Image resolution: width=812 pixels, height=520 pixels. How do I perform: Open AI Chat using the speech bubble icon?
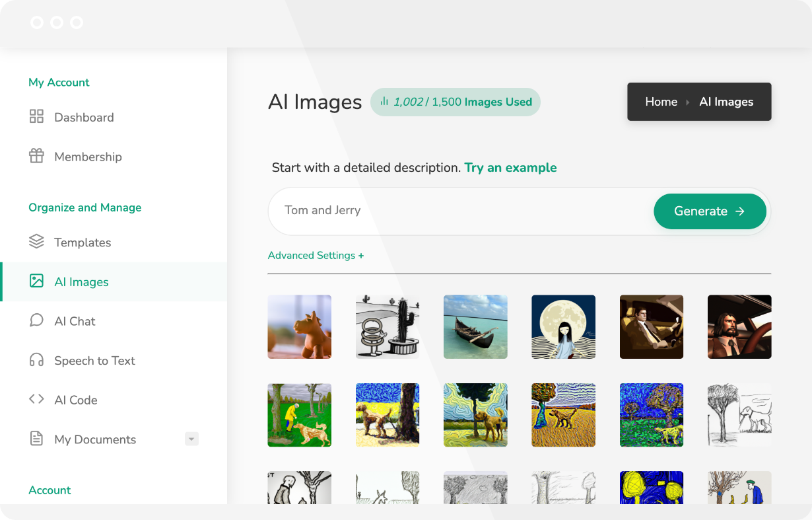click(x=36, y=320)
